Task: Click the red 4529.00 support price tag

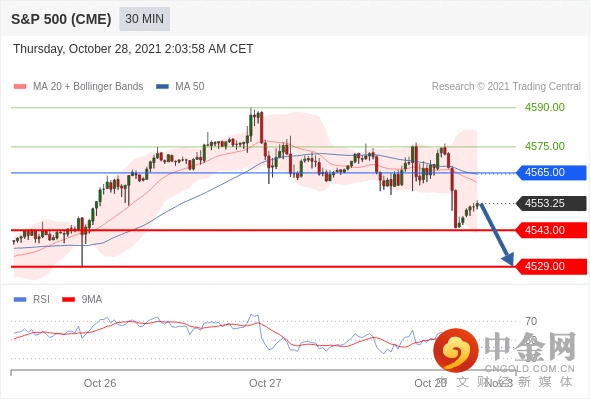Action: [x=552, y=266]
